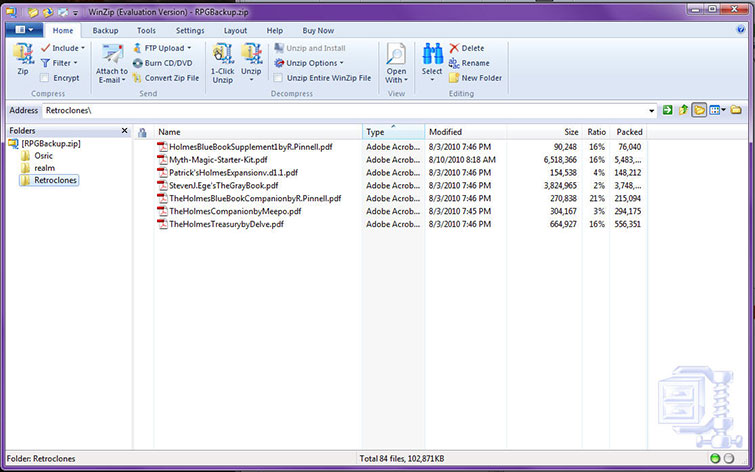Open the FTP Upload dropdown
The height and width of the screenshot is (472, 755).
coord(162,48)
